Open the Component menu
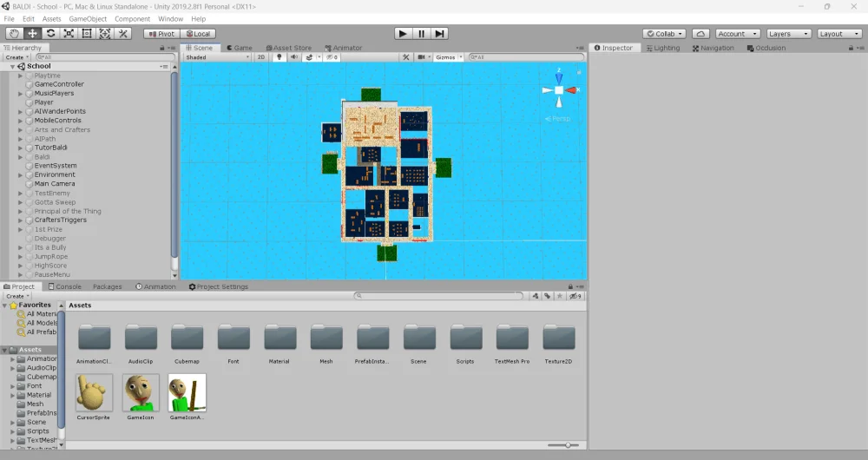This screenshot has width=868, height=460. (x=132, y=19)
